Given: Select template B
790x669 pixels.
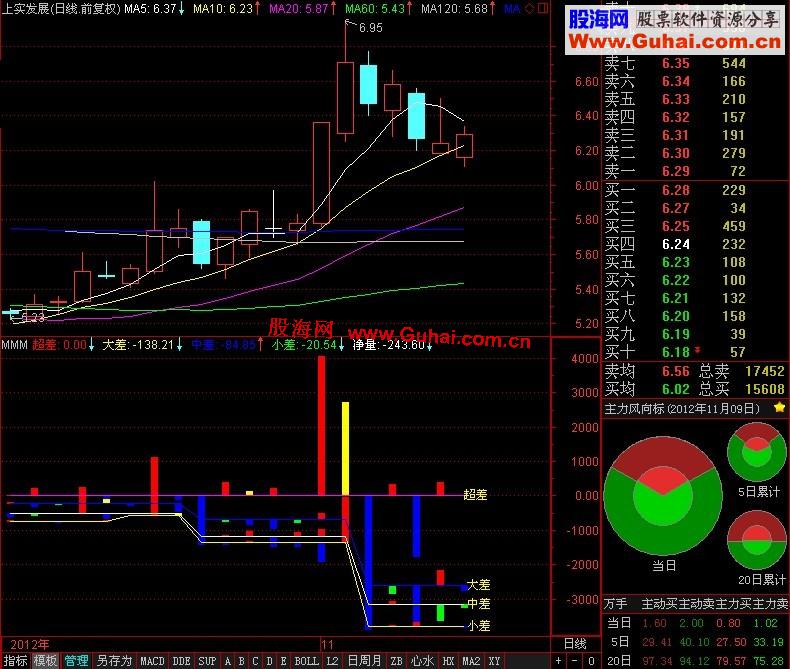Looking at the screenshot, I should [x=241, y=661].
